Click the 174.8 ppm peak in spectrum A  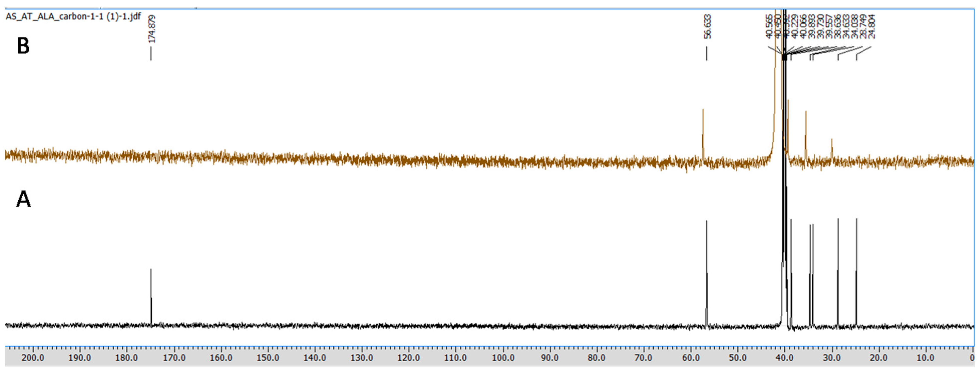(x=151, y=297)
